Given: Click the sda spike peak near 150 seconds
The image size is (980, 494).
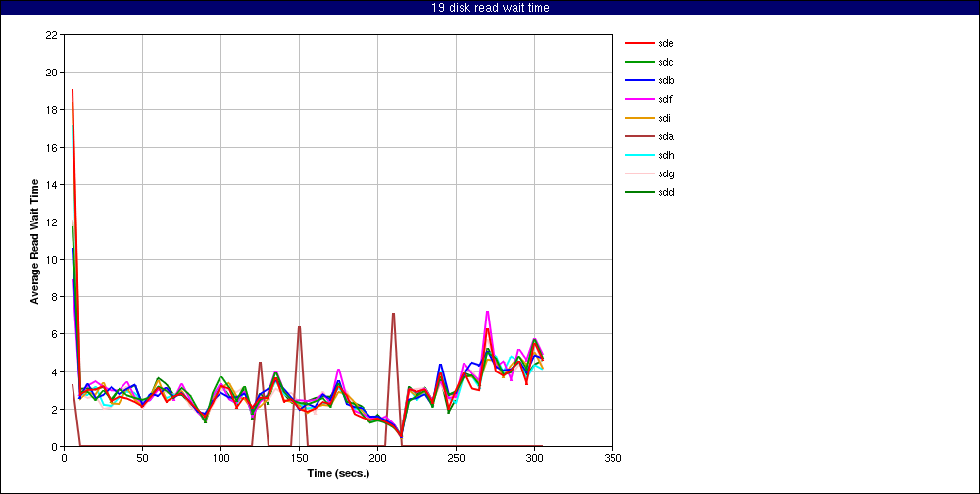Looking at the screenshot, I should click(x=299, y=327).
